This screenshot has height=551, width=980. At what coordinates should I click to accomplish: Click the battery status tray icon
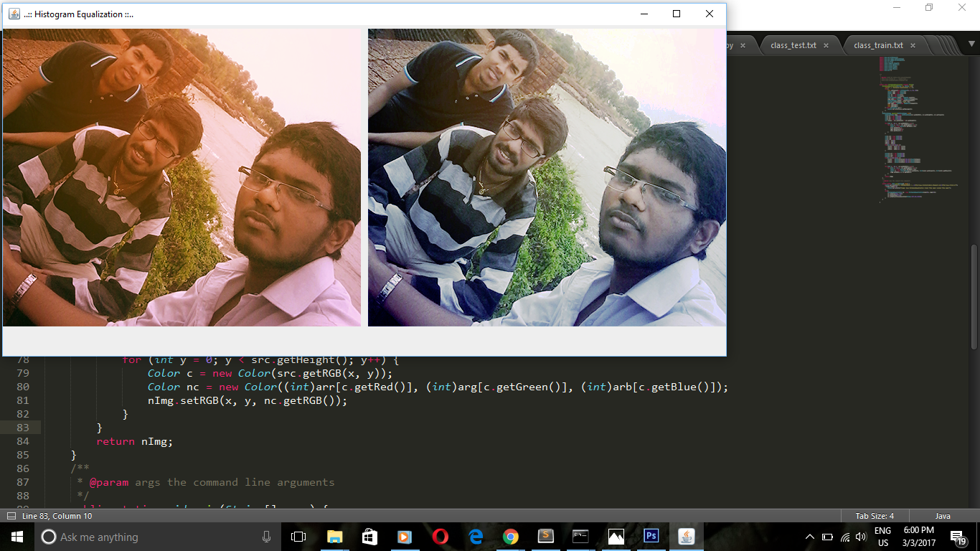(827, 537)
